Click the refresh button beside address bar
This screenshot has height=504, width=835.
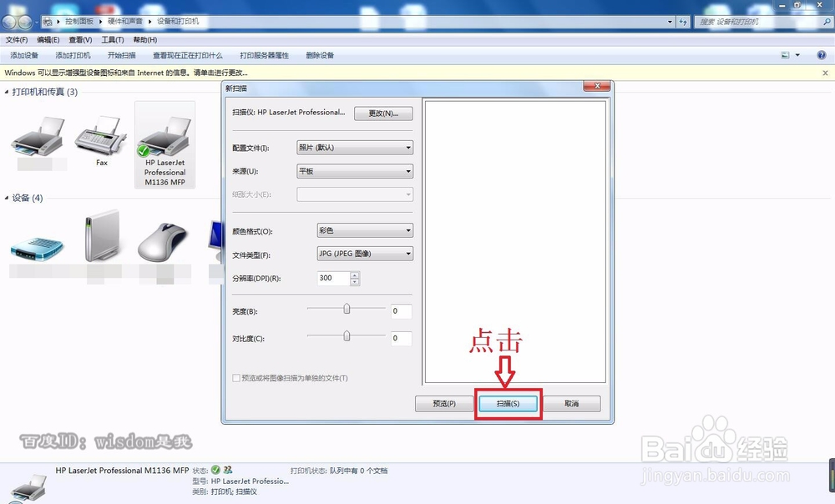(683, 22)
